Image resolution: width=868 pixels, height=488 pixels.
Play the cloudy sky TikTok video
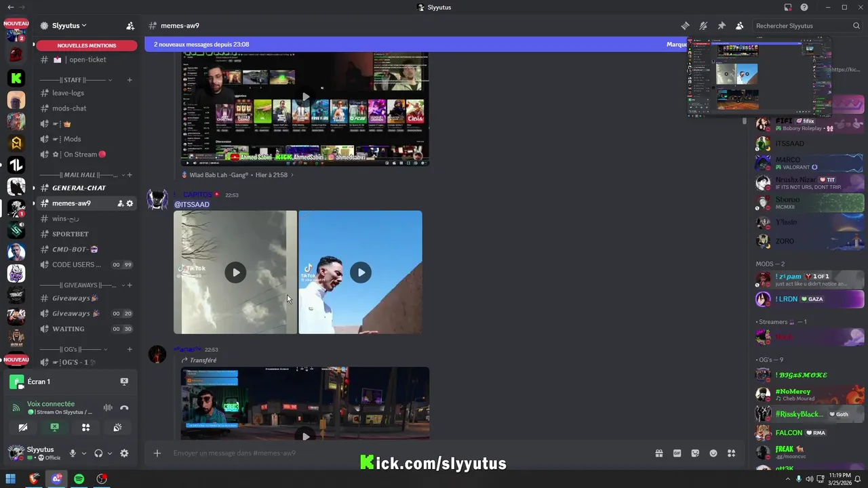[235, 272]
